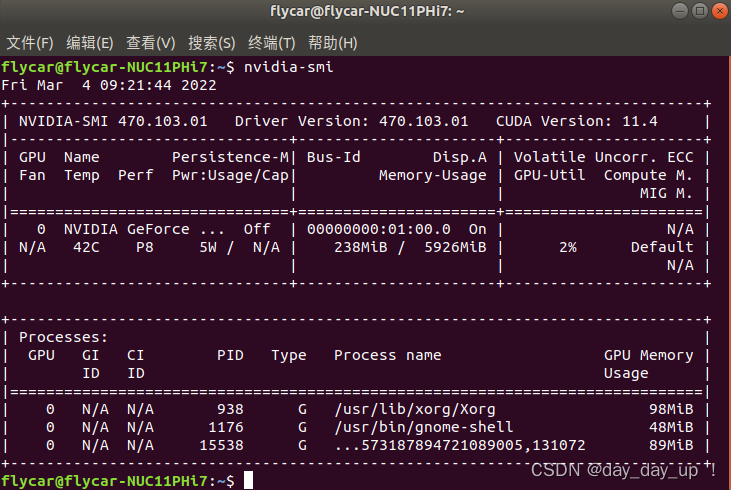731x490 pixels.
Task: Click the Volatile Uncorr. ECC header
Action: tap(604, 157)
